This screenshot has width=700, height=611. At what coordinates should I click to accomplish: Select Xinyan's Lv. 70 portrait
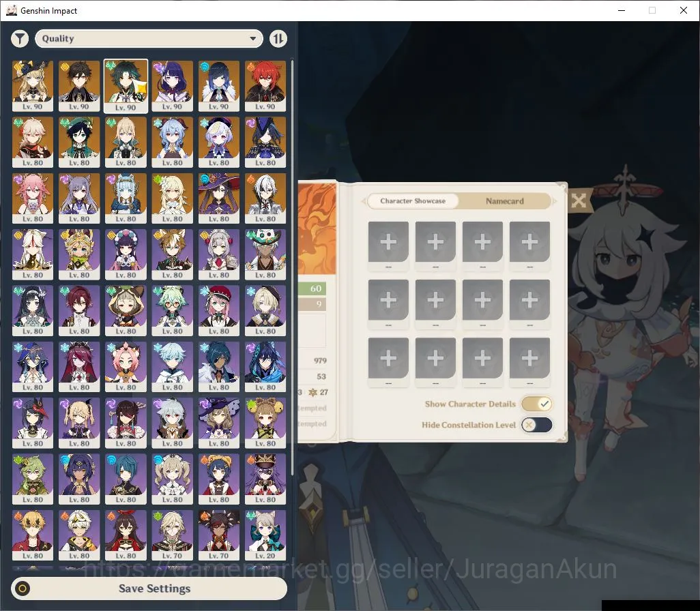[219, 535]
